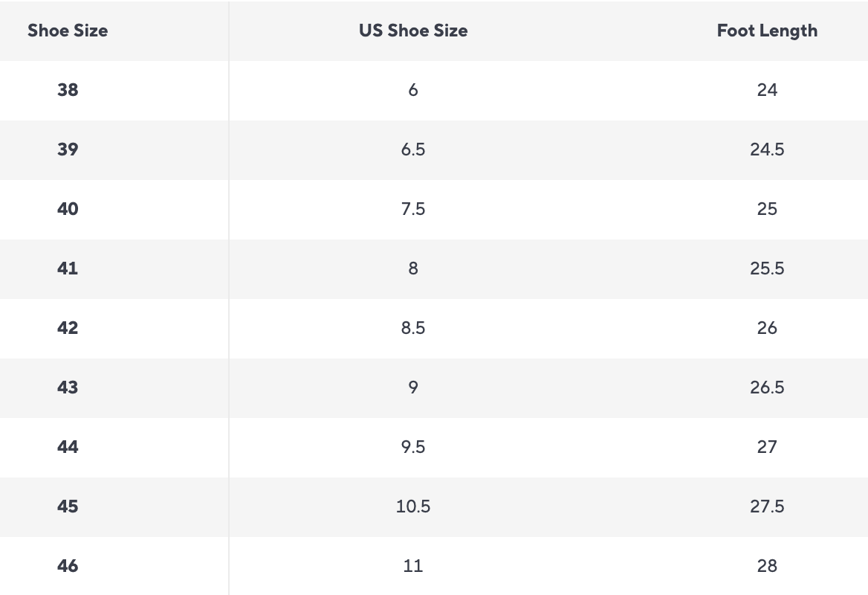The width and height of the screenshot is (868, 595).
Task: Click shoe size 43 row label
Action: pos(68,387)
